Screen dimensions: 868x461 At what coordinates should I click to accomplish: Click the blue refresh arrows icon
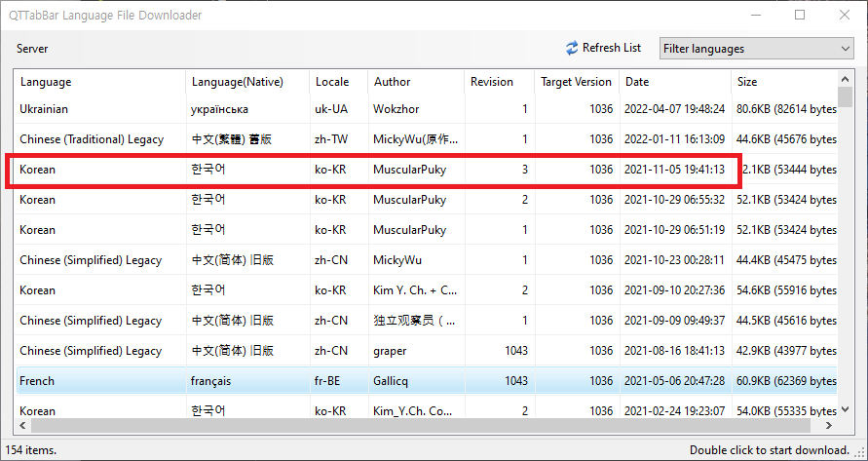572,48
